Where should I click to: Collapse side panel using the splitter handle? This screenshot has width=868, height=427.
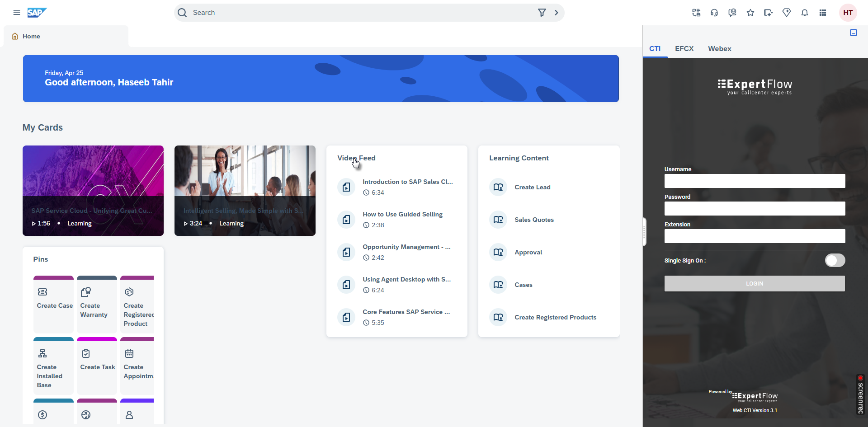coord(644,232)
